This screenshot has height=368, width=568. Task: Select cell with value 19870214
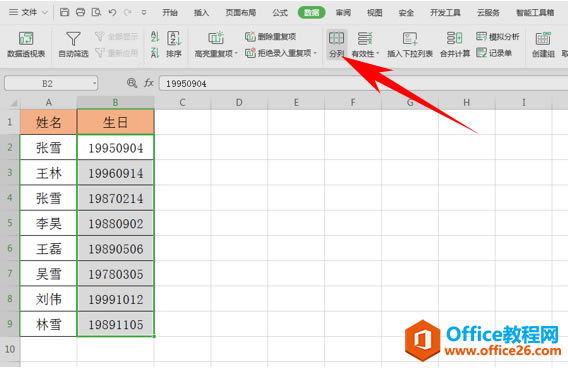116,198
